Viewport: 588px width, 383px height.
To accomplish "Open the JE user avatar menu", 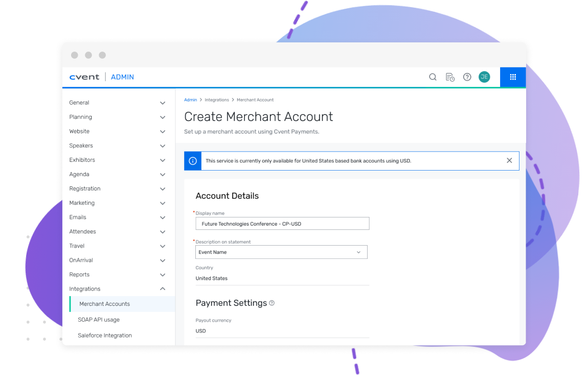I will pos(484,77).
